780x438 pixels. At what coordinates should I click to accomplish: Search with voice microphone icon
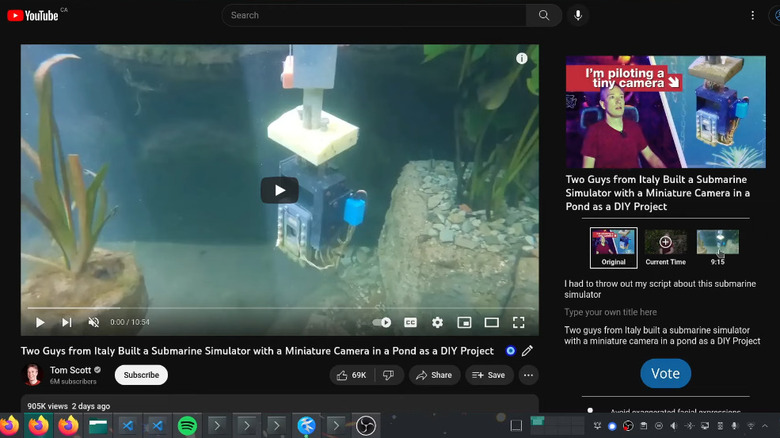(x=577, y=15)
